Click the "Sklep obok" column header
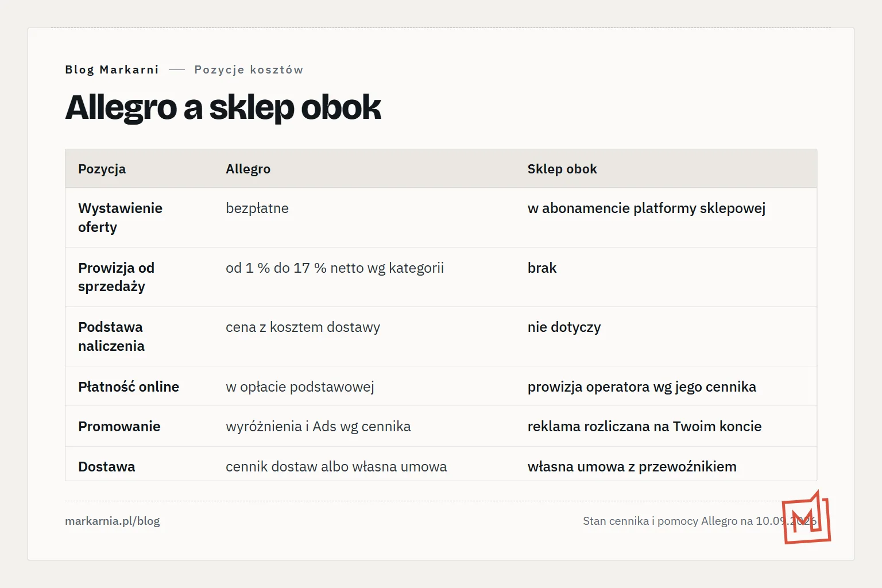Screen dimensions: 882x588 pos(562,169)
